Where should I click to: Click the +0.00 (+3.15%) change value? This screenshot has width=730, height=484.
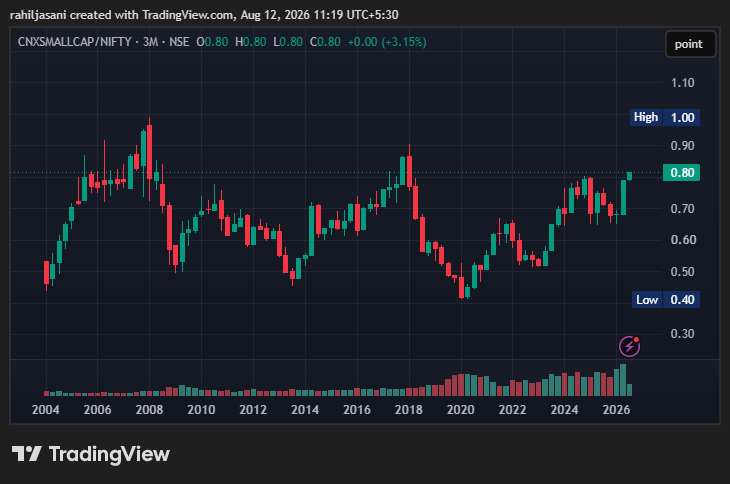pos(387,42)
